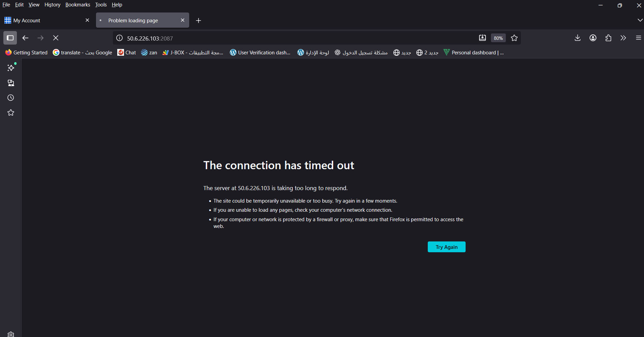Click the Try Again button
The height and width of the screenshot is (337, 644).
pyautogui.click(x=446, y=247)
